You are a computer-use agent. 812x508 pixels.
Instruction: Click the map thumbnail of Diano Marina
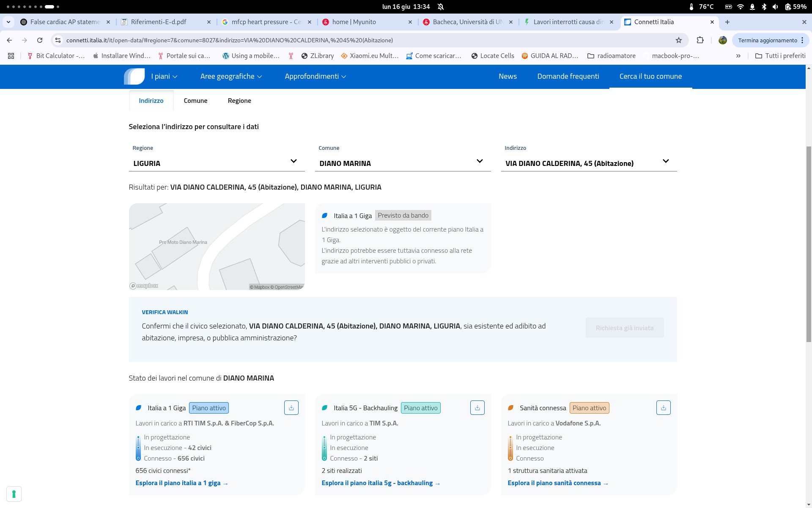(x=217, y=246)
